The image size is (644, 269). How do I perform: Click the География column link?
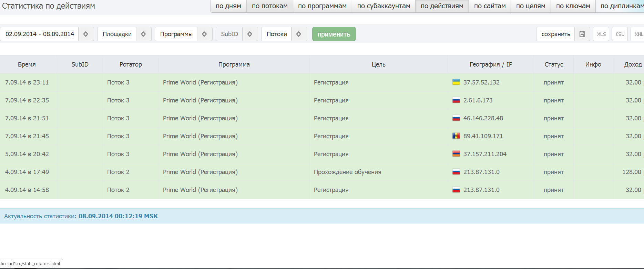(484, 64)
